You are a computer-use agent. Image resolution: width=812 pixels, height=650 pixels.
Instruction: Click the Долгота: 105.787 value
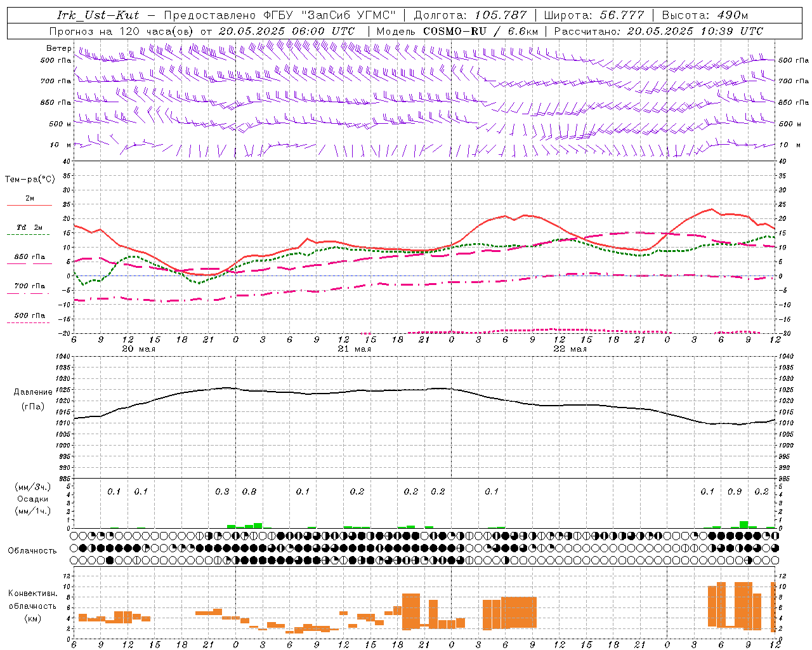pos(470,15)
